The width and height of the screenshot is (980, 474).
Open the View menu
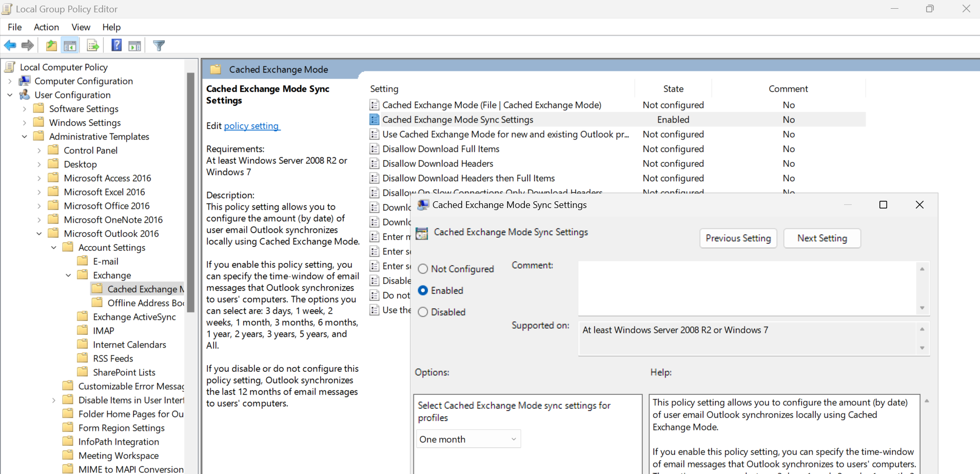[x=81, y=27]
